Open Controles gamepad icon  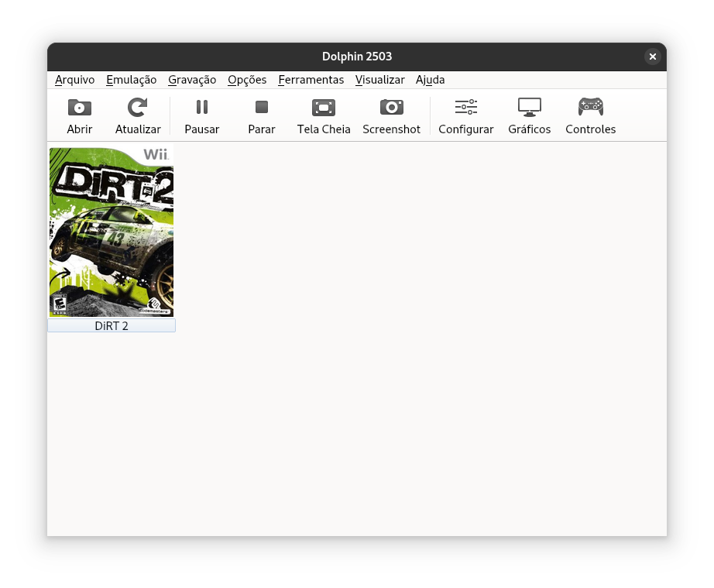point(591,107)
